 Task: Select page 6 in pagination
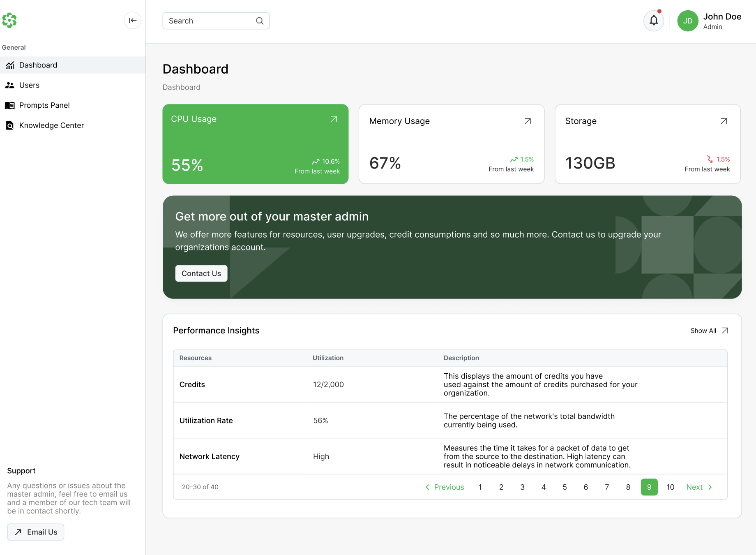click(586, 487)
